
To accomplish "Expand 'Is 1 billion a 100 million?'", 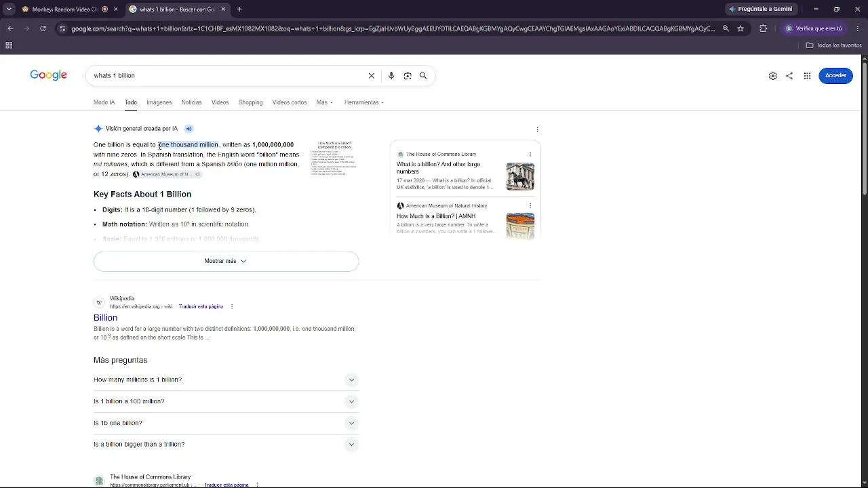I will tap(226, 402).
